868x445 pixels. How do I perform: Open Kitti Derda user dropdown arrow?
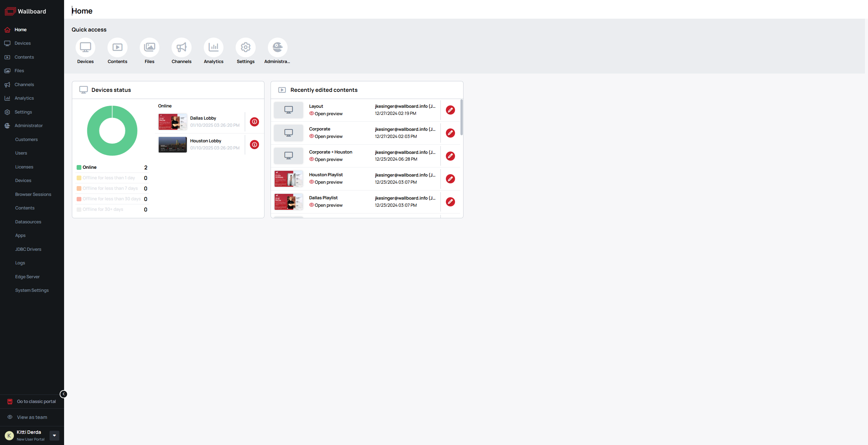coord(54,436)
